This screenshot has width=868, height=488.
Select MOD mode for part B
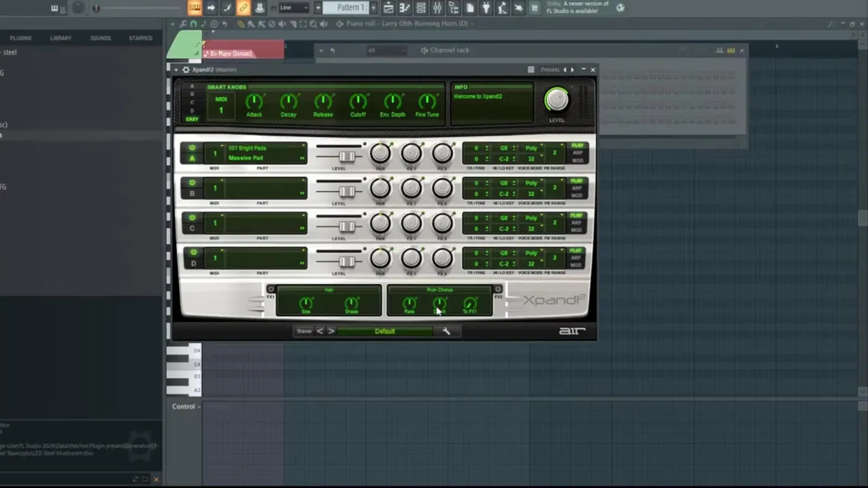tap(577, 195)
